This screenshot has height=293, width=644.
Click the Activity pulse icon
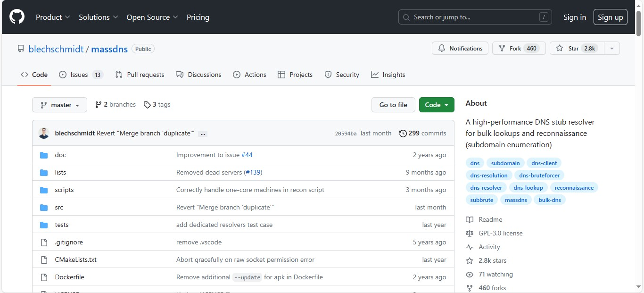(x=470, y=247)
